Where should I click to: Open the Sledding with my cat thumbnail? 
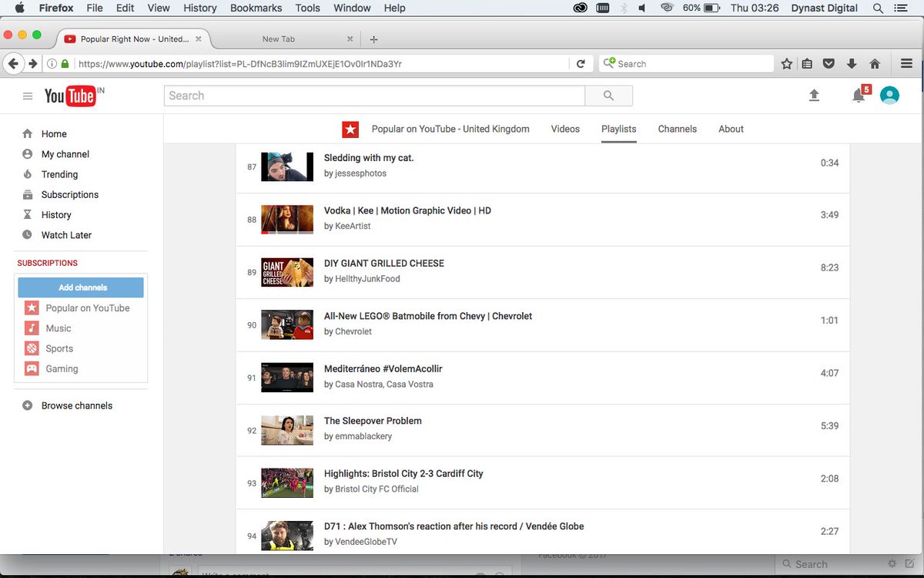[287, 166]
